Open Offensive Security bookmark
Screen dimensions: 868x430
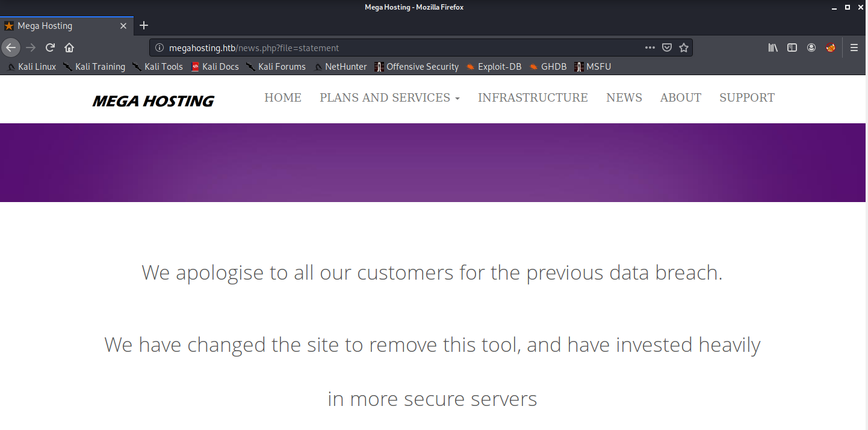coord(417,67)
